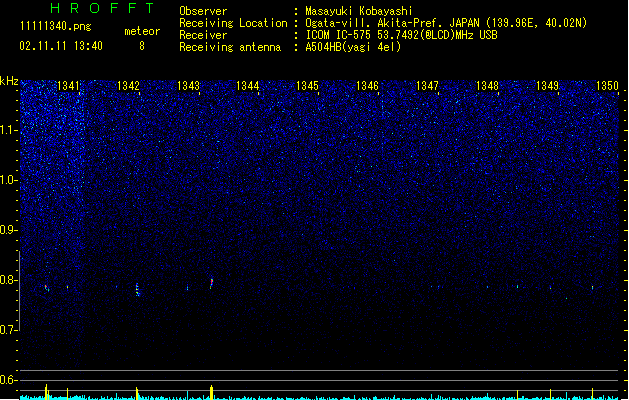This screenshot has height=400, width=629.
Task: Click the meteor echo at the 1342 mark
Action: [138, 289]
